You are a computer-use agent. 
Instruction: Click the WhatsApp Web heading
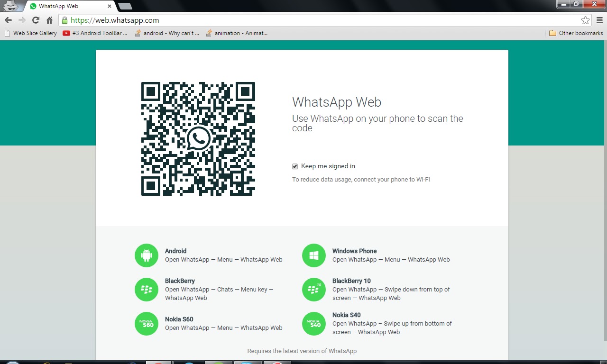click(337, 102)
